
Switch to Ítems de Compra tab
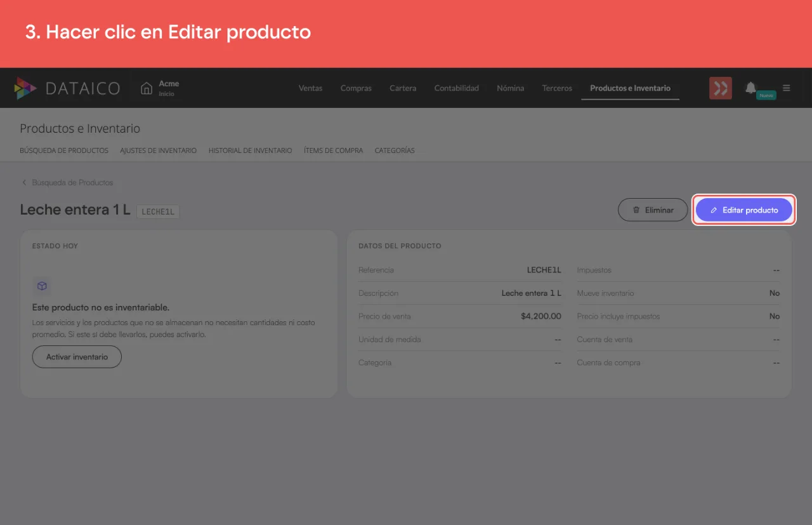coord(333,151)
